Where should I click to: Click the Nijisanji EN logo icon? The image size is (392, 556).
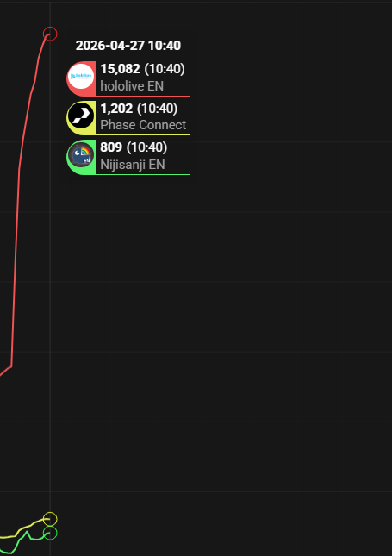[81, 155]
